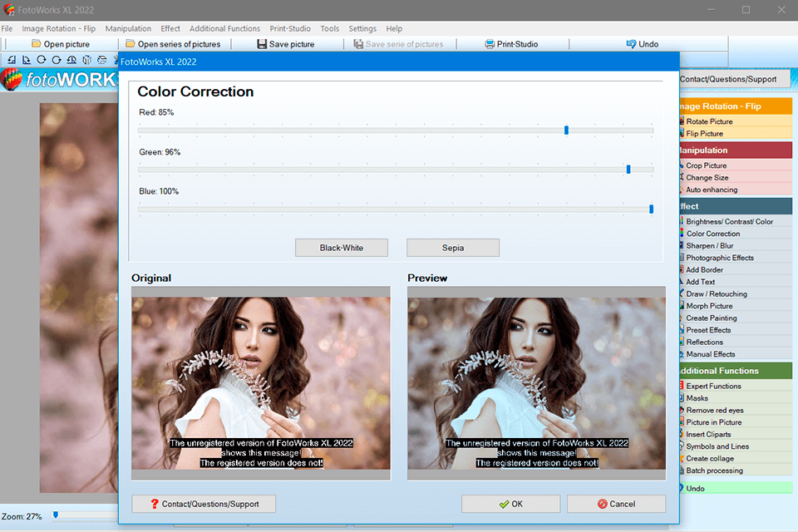Click the flip vertical toolbar icon
The width and height of the screenshot is (798, 532).
[101, 60]
